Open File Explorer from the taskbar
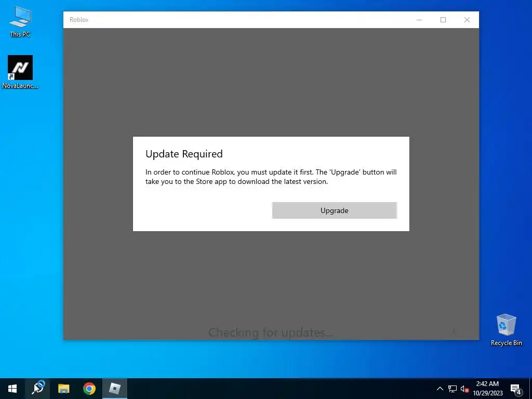This screenshot has width=532, height=399. pos(63,389)
